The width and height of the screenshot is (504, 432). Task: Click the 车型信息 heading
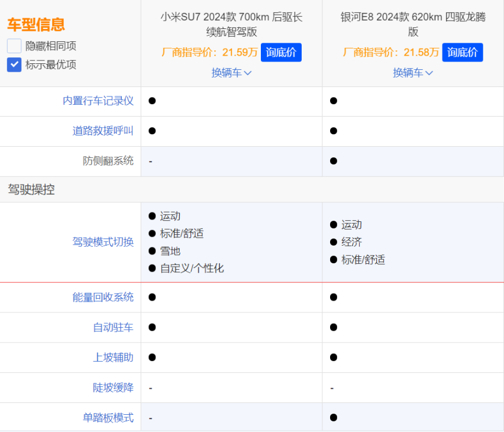tap(36, 25)
